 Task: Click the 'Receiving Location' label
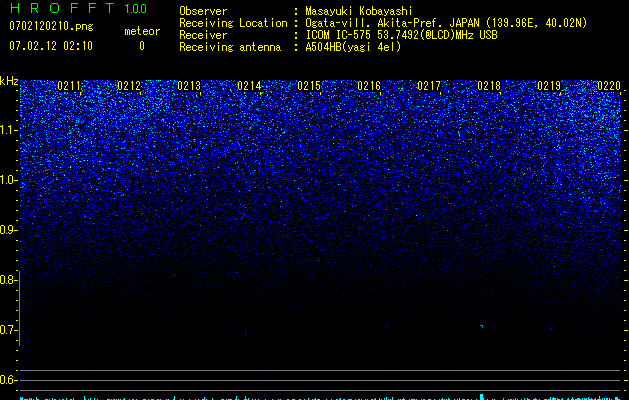click(x=233, y=23)
